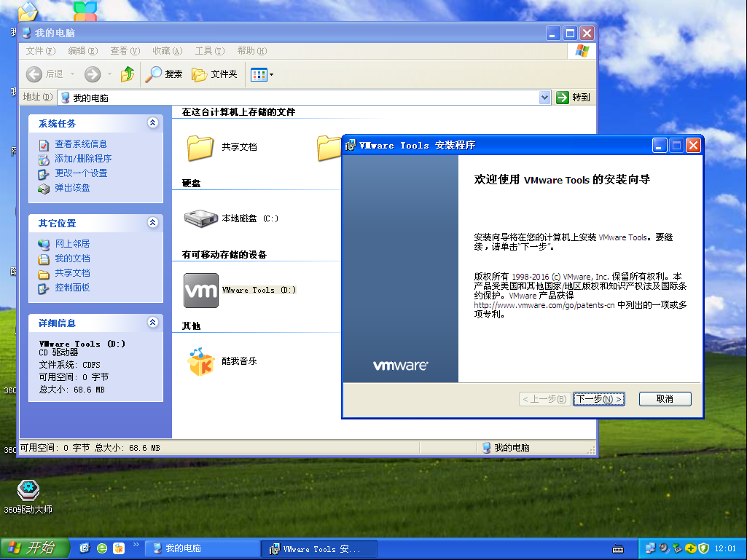Open 共享文档 in sidebar list
The image size is (747, 560).
click(x=72, y=273)
